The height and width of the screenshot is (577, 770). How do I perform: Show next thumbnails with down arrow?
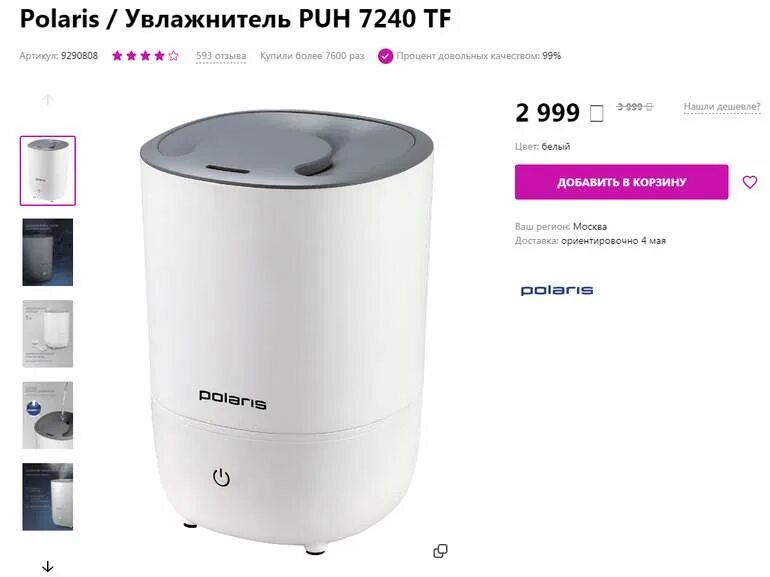[48, 567]
